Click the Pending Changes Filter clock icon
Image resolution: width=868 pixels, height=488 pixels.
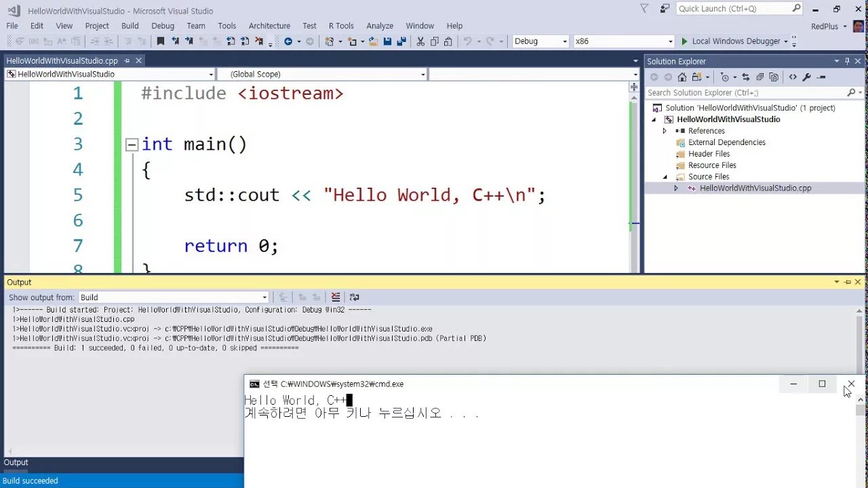pyautogui.click(x=724, y=77)
